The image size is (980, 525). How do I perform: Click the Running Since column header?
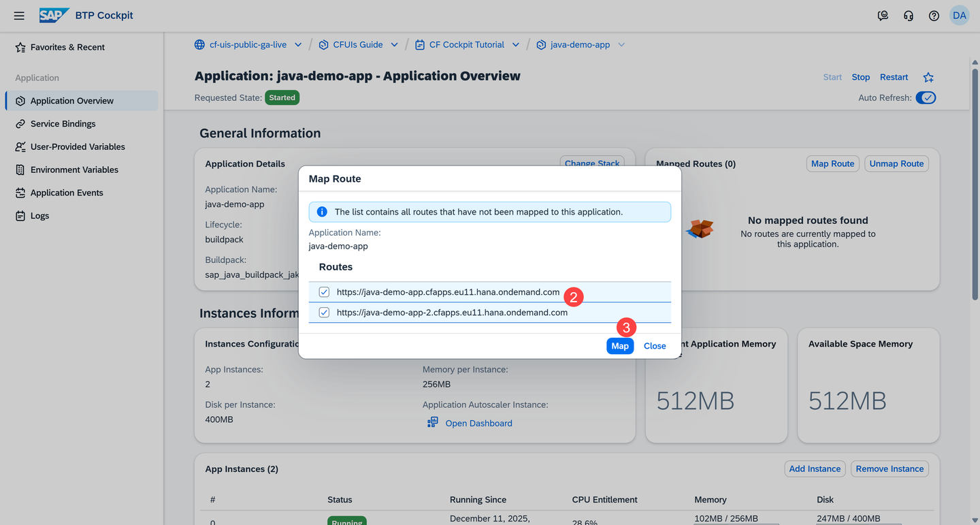(478, 500)
